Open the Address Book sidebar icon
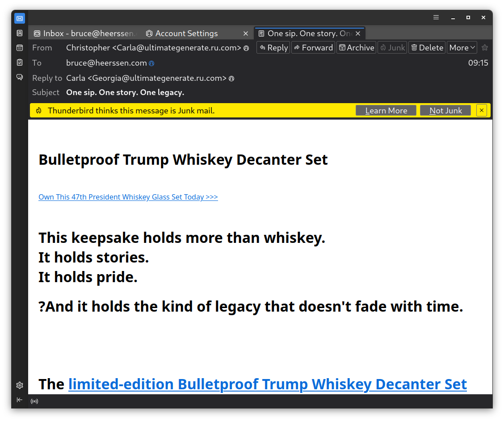 (20, 33)
